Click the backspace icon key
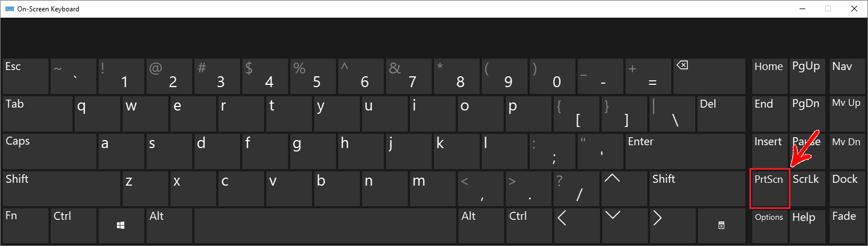The image size is (868, 246). [x=709, y=76]
